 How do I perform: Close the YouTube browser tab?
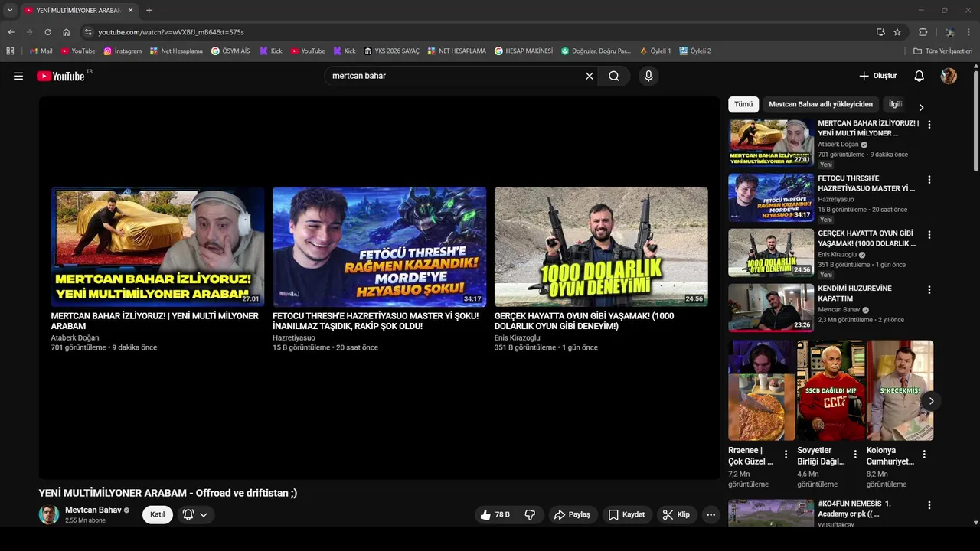click(130, 10)
